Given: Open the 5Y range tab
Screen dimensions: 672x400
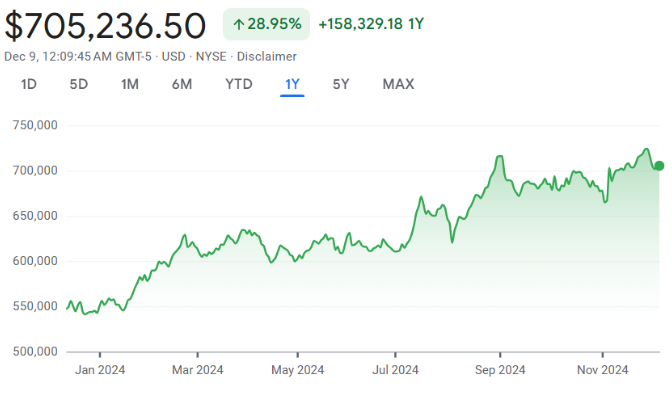Looking at the screenshot, I should click(341, 84).
